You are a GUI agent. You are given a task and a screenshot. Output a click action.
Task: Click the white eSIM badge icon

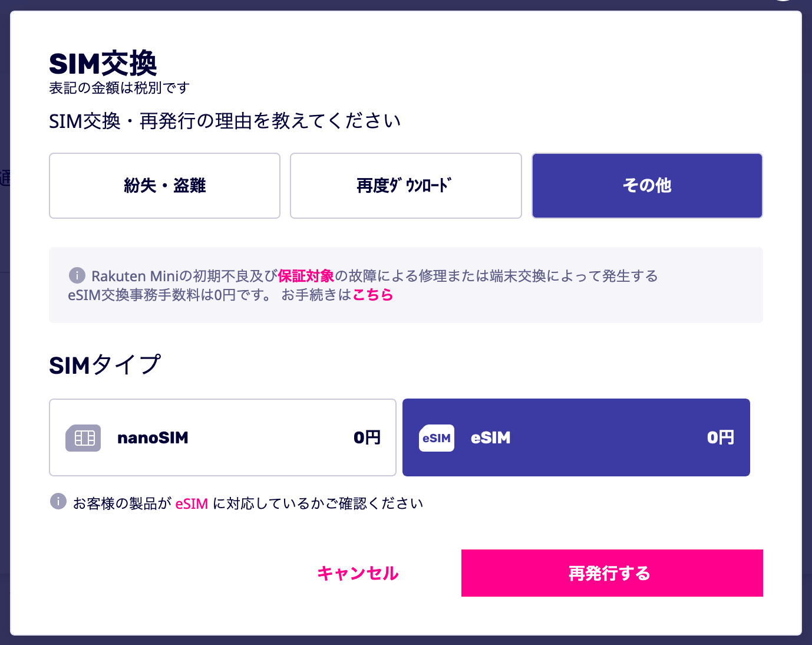tap(437, 438)
